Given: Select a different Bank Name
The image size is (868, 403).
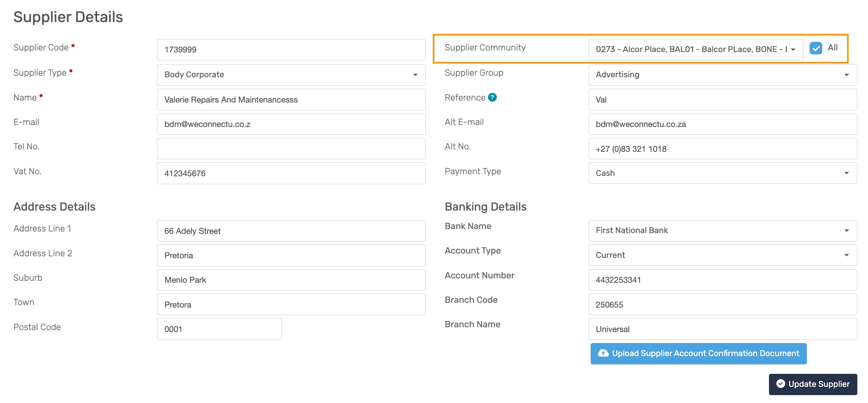Looking at the screenshot, I should [722, 231].
